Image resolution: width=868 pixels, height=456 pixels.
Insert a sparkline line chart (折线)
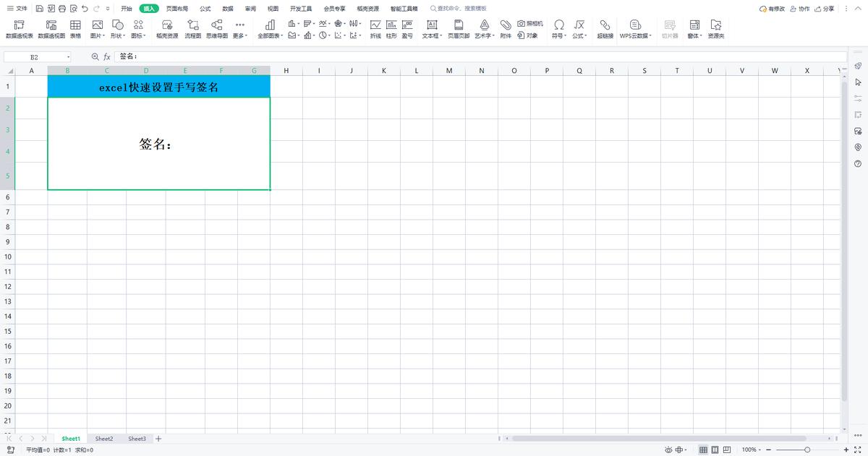point(375,29)
